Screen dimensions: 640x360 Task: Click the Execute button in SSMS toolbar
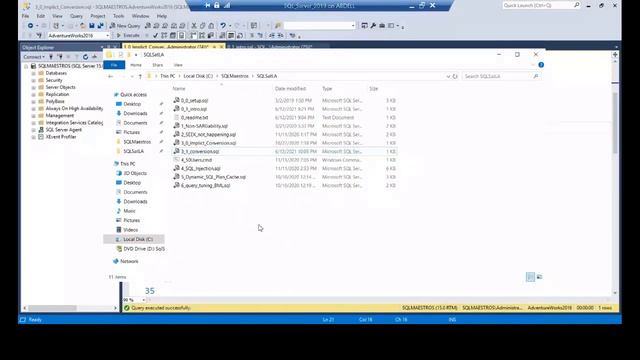128,36
